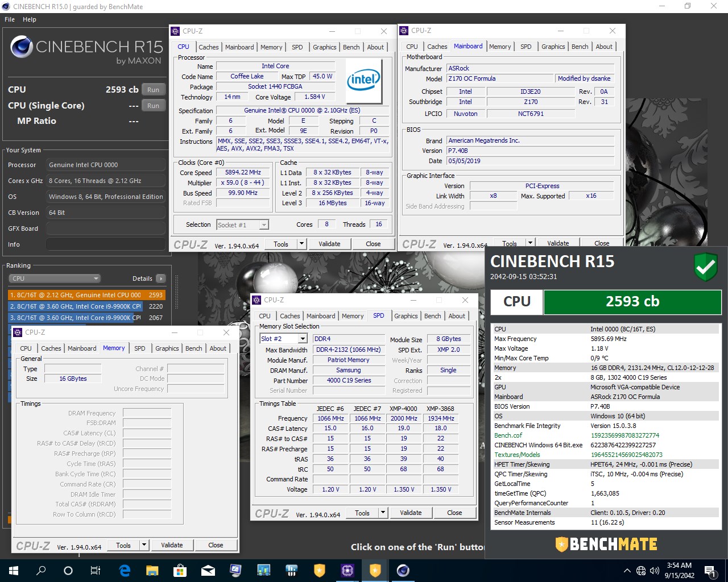The height and width of the screenshot is (582, 728).
Task: Click the Patriot Memory module manufacturer value
Action: tap(348, 360)
